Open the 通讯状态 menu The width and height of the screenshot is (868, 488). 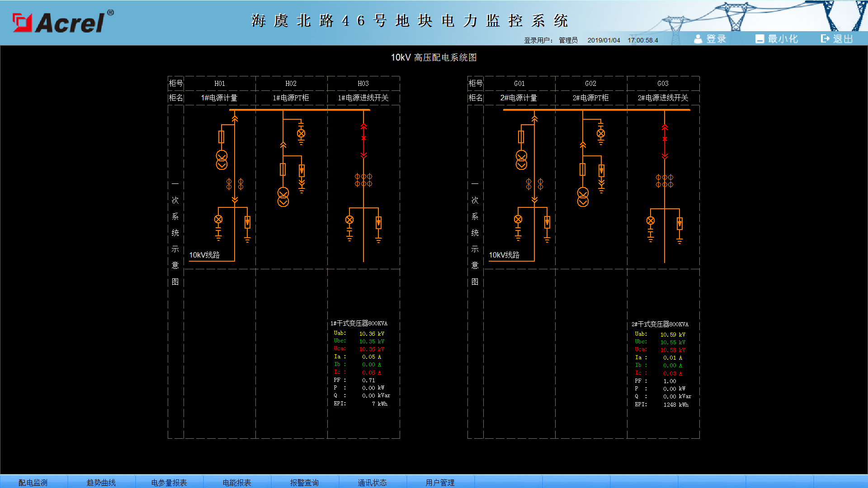point(373,482)
